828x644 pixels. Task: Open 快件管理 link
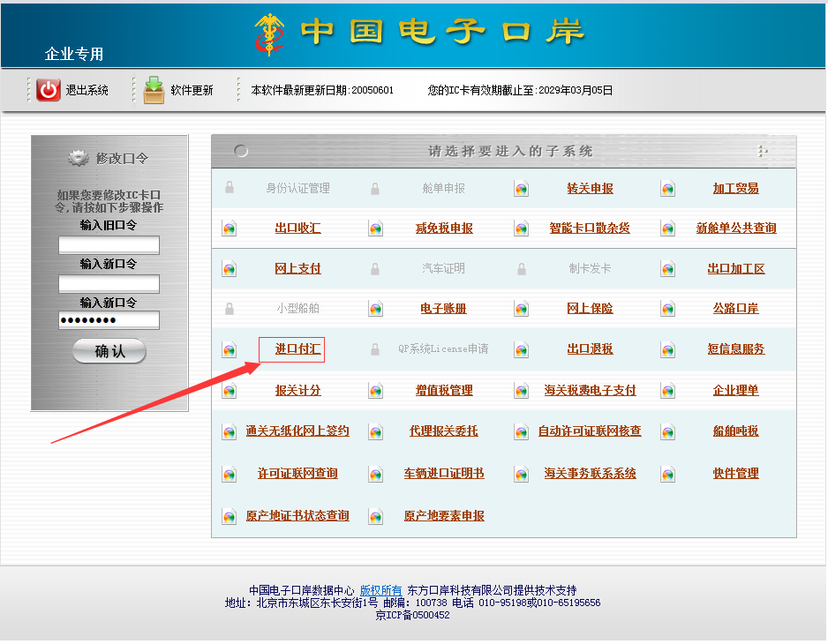pos(735,474)
